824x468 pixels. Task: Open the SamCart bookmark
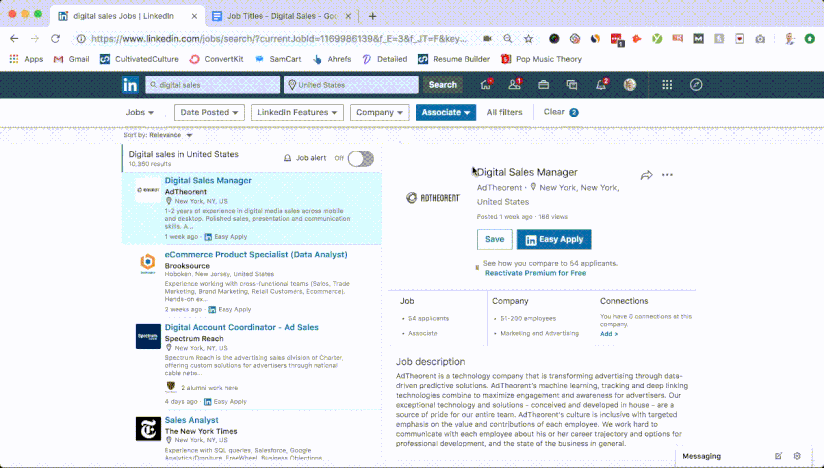[x=278, y=59]
